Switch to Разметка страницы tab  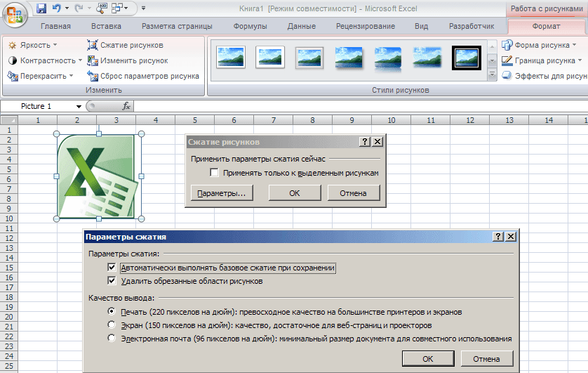pyautogui.click(x=177, y=26)
